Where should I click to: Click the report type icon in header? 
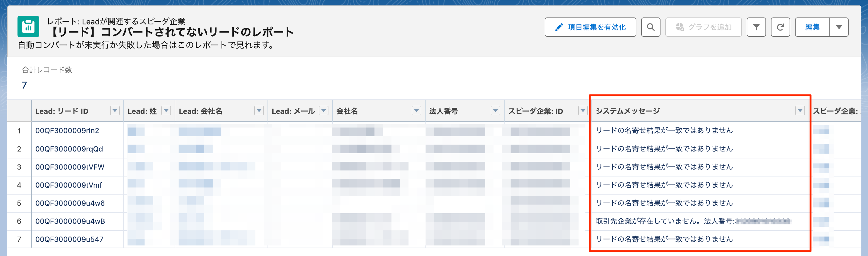coord(28,27)
